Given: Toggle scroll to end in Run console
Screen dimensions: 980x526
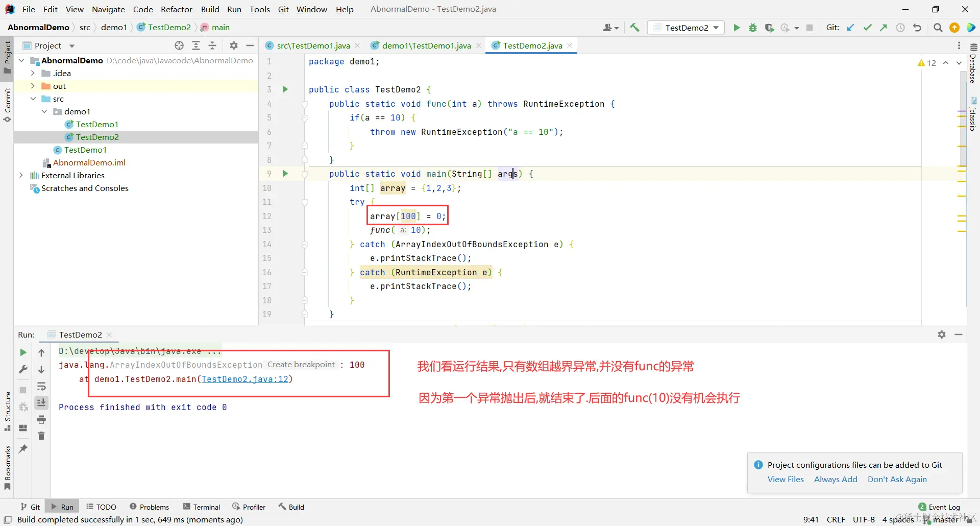Looking at the screenshot, I should 42,403.
